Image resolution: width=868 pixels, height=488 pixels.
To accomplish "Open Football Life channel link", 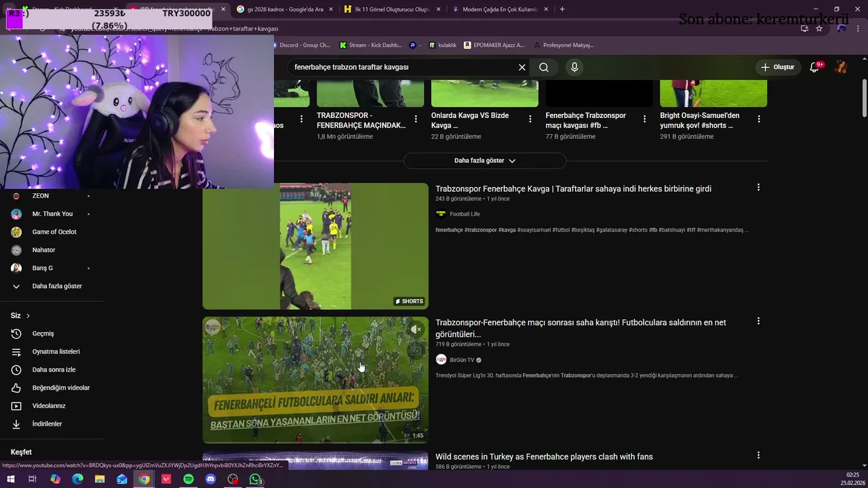I will (465, 214).
